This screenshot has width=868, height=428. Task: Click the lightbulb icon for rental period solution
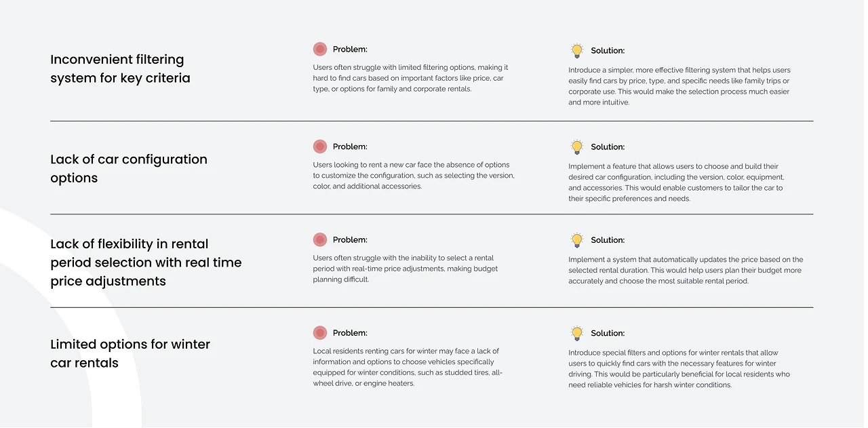point(576,239)
